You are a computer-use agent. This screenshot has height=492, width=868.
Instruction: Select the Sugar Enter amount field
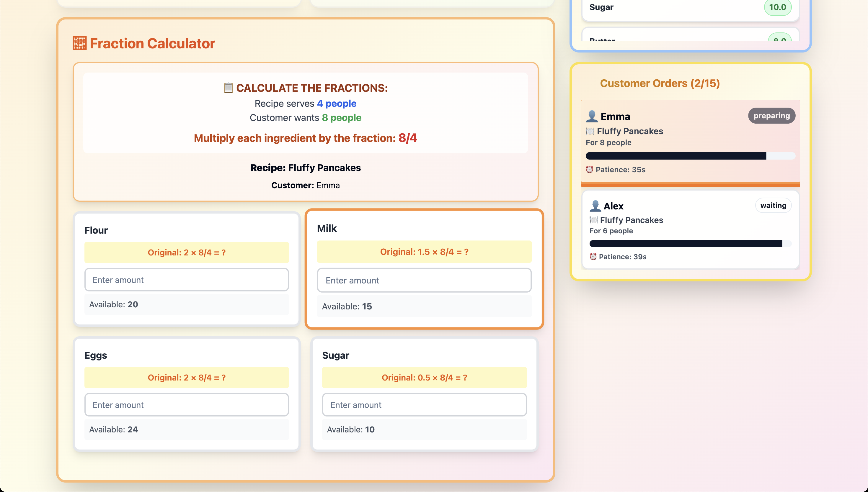(424, 405)
